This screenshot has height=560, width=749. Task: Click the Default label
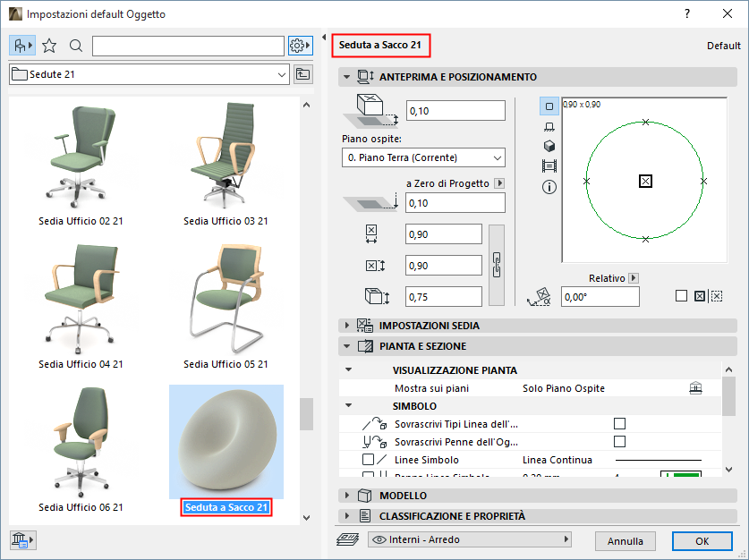point(724,46)
